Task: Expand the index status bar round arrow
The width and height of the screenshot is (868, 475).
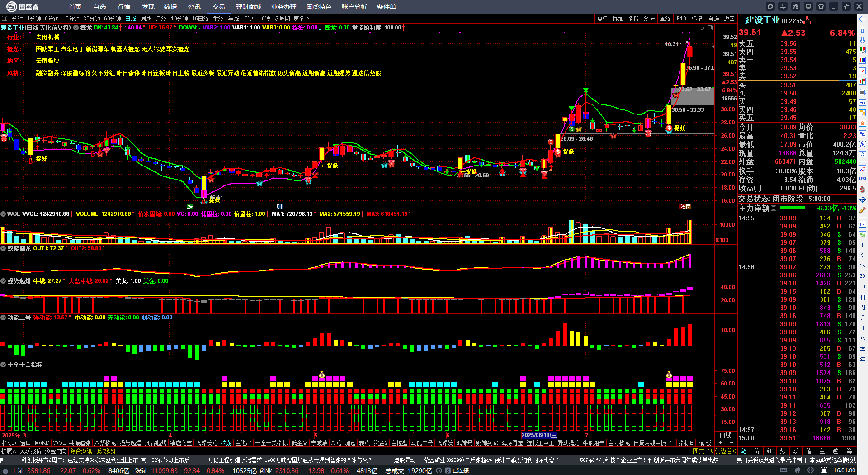Action: coord(5,470)
